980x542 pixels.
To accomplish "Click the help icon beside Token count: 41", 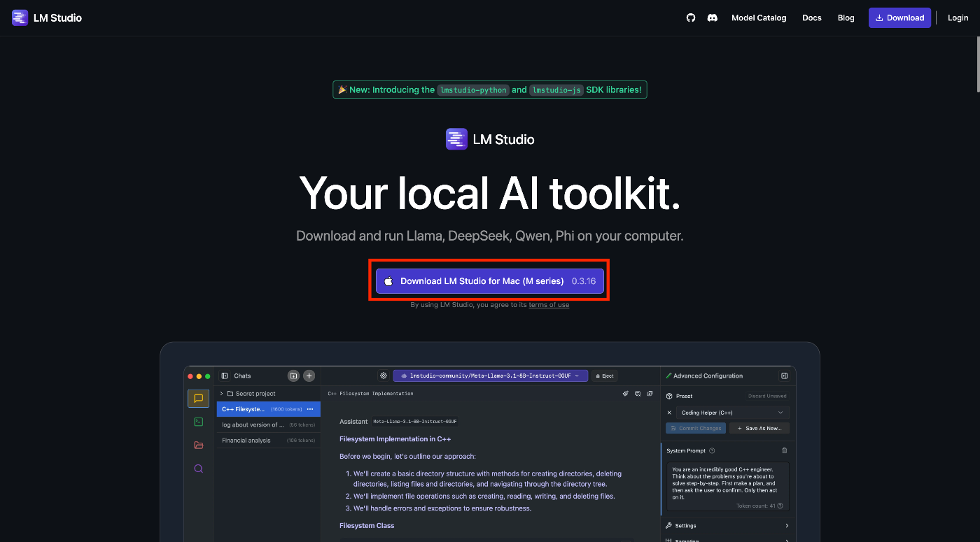I will pyautogui.click(x=780, y=506).
